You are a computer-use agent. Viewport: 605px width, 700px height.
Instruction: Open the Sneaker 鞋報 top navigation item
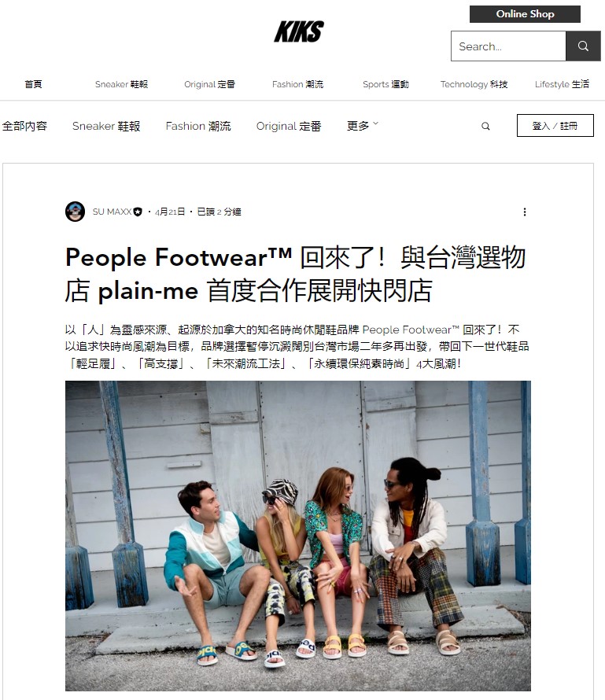[x=121, y=84]
